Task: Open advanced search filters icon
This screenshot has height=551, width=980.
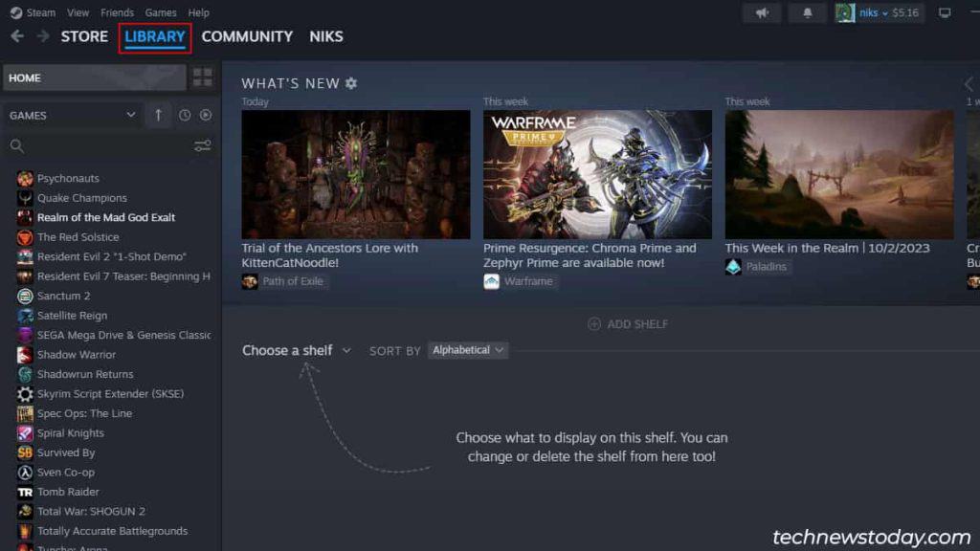Action: pyautogui.click(x=202, y=145)
